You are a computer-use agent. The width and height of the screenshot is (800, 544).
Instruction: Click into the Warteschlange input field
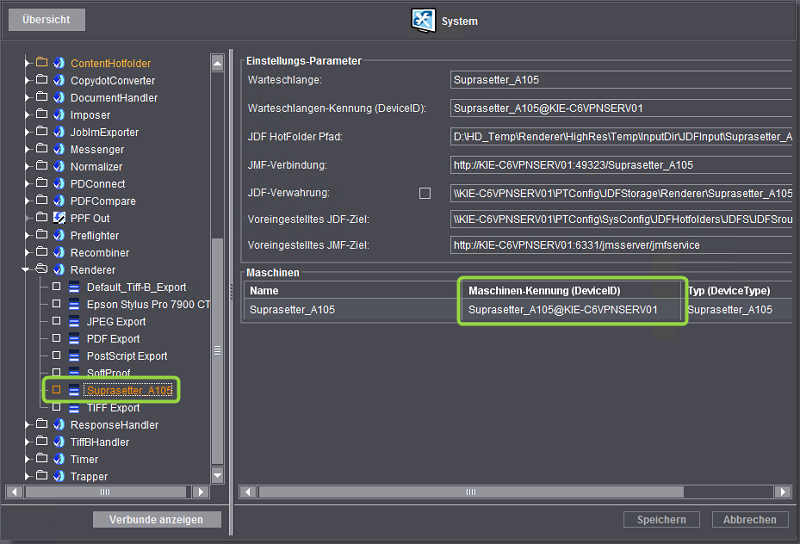point(620,80)
